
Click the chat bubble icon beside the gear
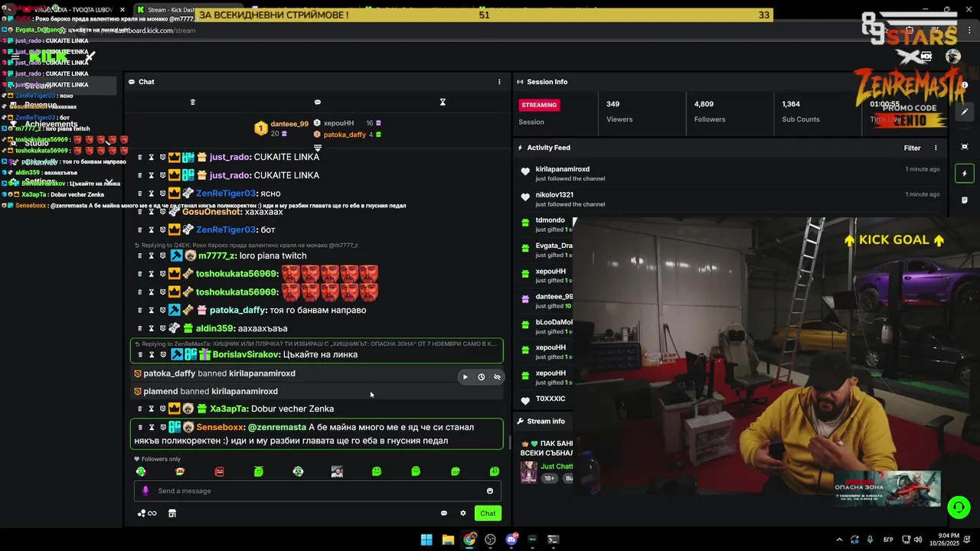[444, 514]
